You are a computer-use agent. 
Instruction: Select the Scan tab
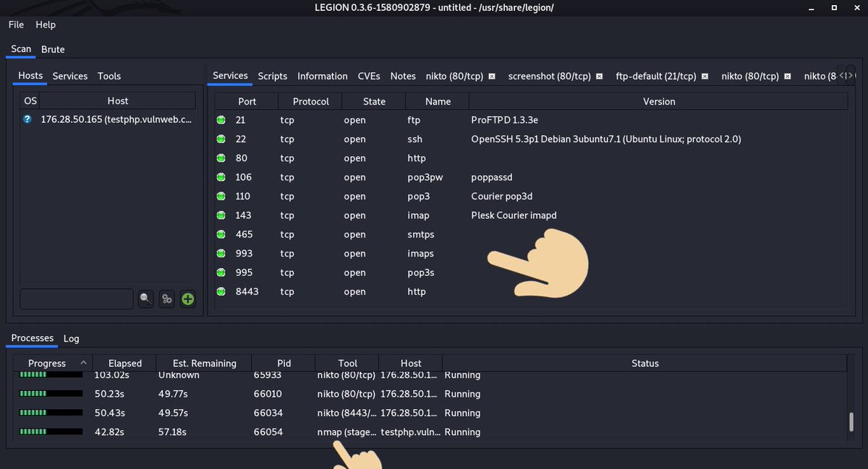coord(21,49)
